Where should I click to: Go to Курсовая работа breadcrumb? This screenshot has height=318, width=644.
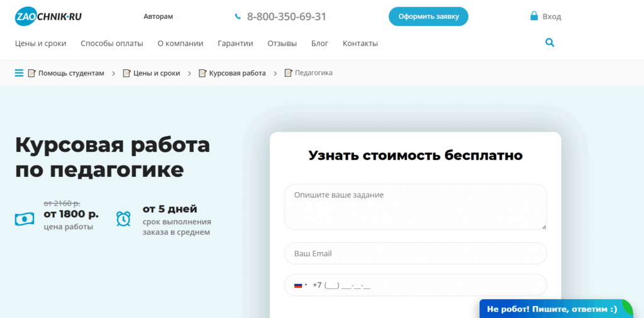pyautogui.click(x=237, y=73)
